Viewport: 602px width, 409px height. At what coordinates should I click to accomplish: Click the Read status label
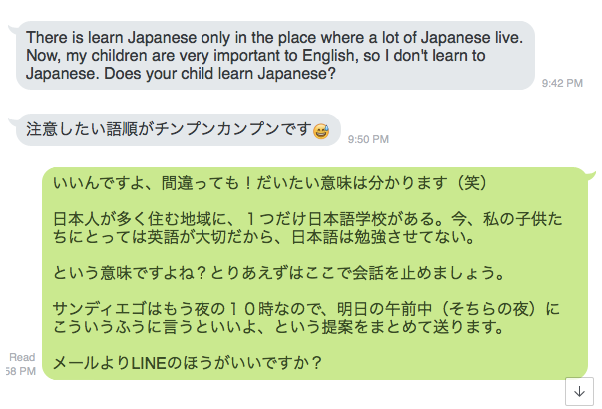click(x=22, y=357)
